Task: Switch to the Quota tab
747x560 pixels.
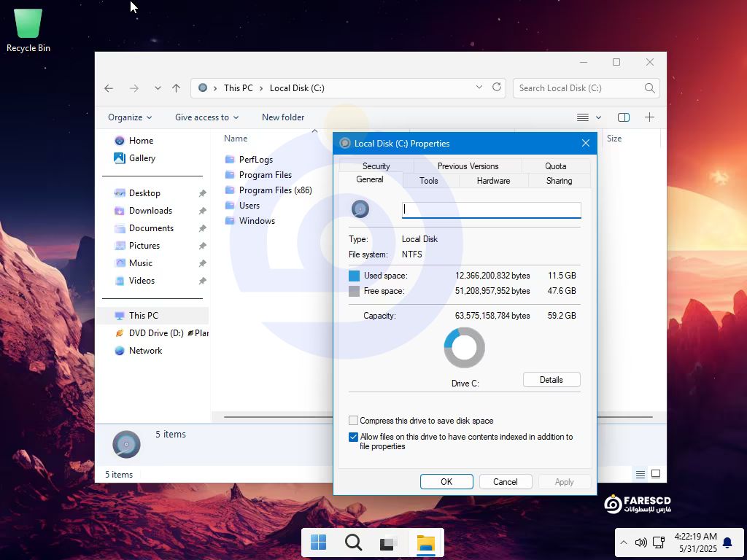Action: pos(555,166)
